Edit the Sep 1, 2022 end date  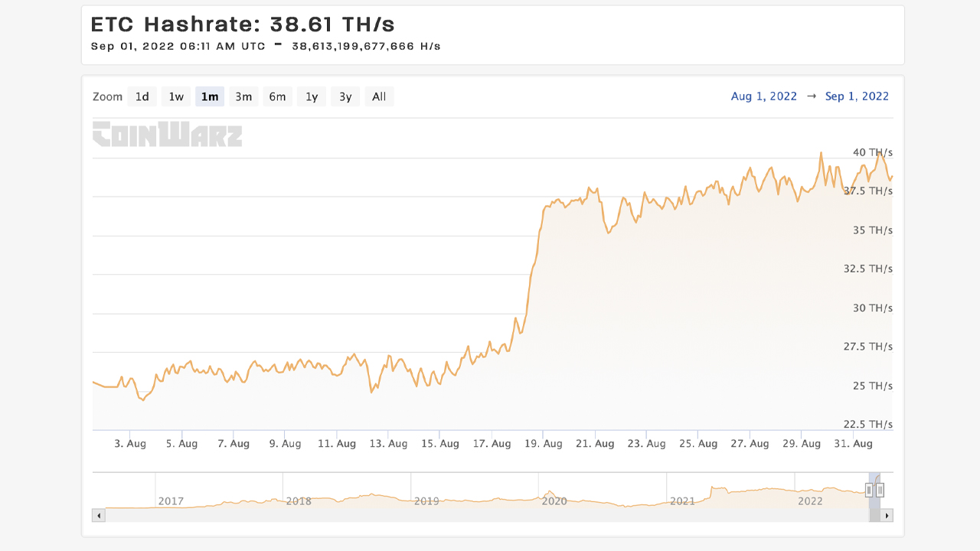click(x=857, y=96)
